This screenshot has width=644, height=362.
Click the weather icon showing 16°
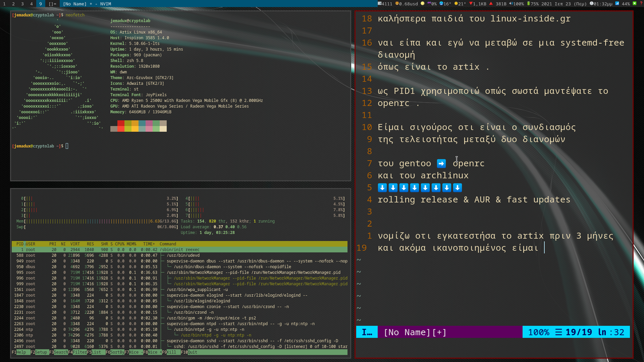click(x=442, y=4)
